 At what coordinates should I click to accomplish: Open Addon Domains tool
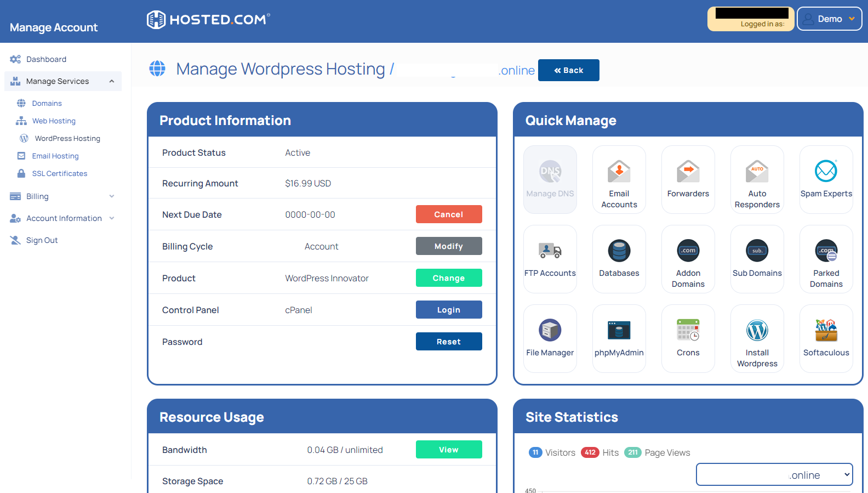(x=688, y=259)
